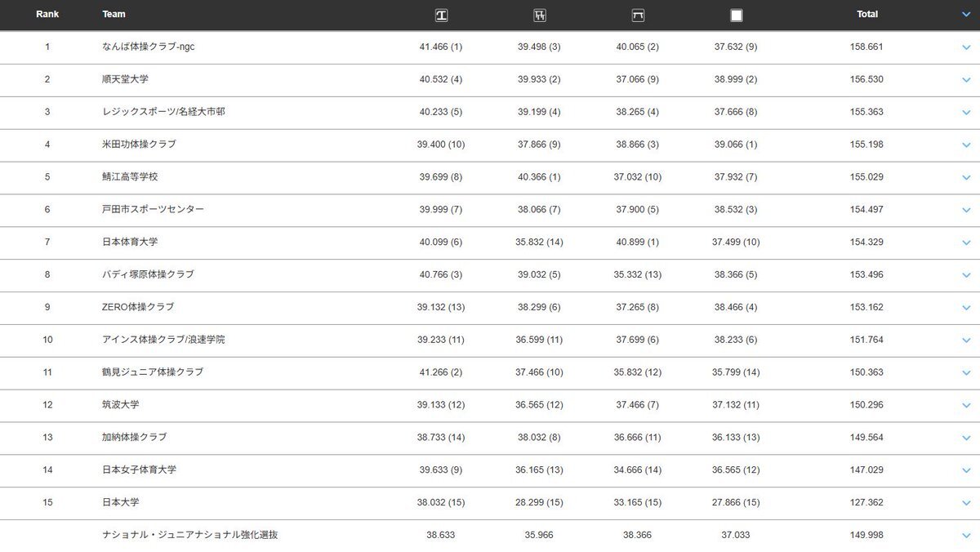Expand the ナショナル・ジュニアナショナル強化選抜 row chevron

[x=966, y=536]
